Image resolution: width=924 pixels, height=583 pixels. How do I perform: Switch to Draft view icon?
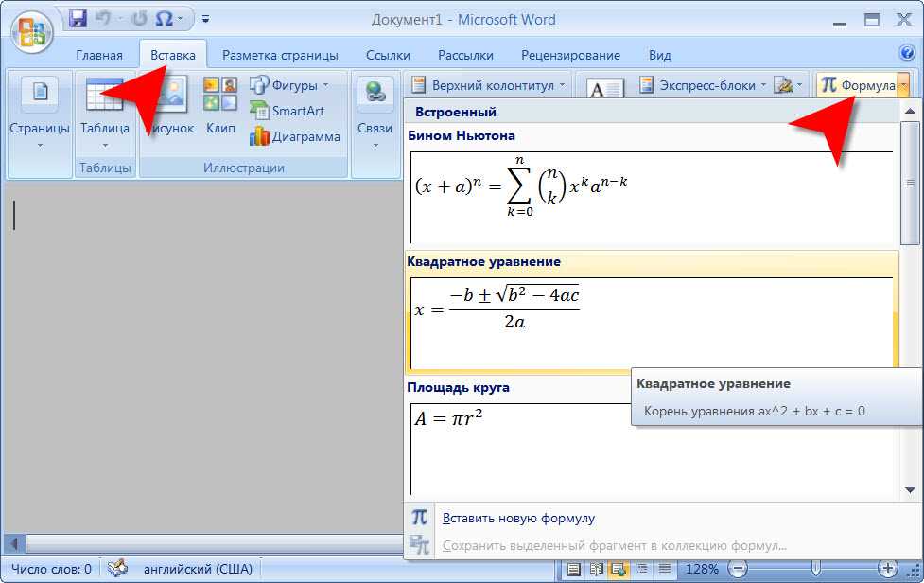664,570
